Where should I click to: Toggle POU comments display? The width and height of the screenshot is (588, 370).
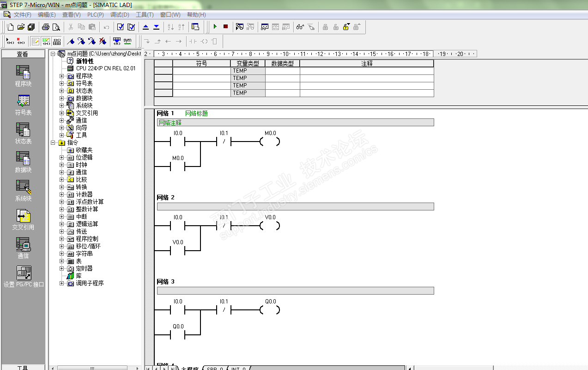(x=36, y=41)
